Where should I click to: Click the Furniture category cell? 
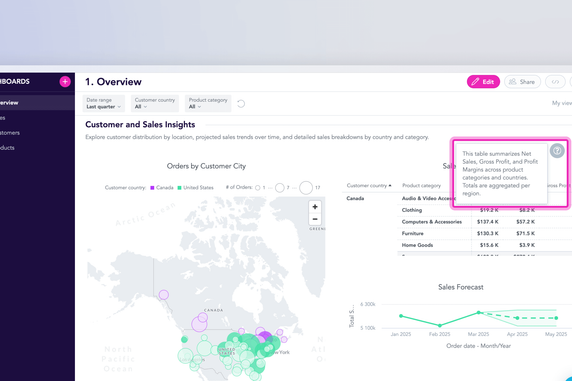[413, 233]
